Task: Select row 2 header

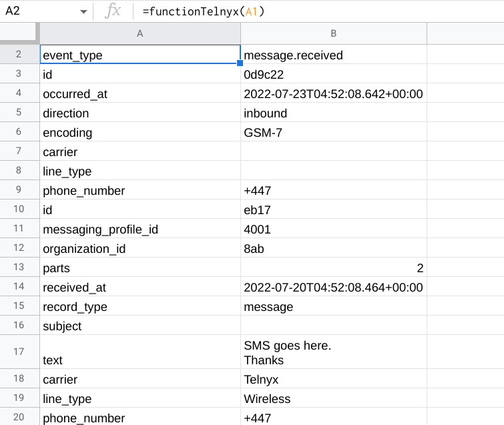Action: [x=19, y=55]
